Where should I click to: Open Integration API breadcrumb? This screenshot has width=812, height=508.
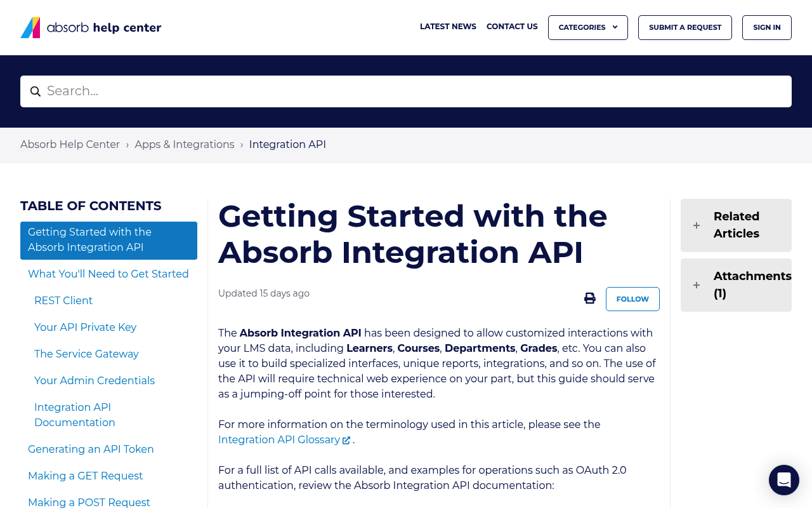(287, 145)
